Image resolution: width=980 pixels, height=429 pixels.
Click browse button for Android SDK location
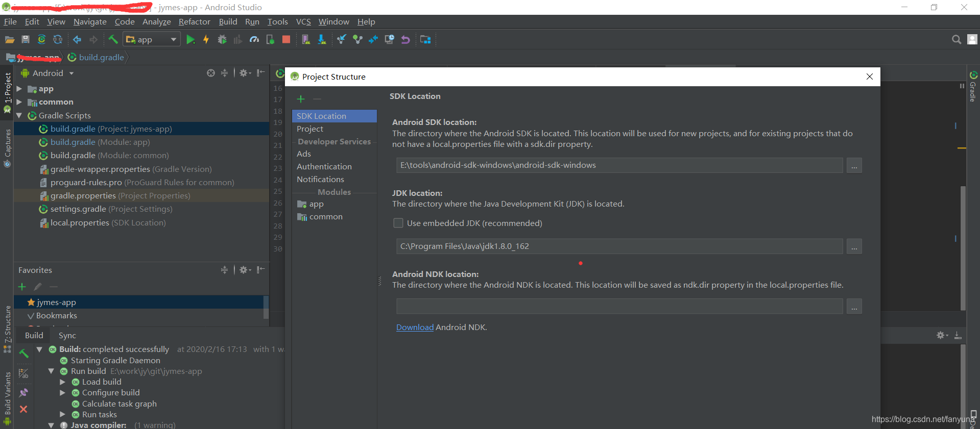[x=854, y=165]
